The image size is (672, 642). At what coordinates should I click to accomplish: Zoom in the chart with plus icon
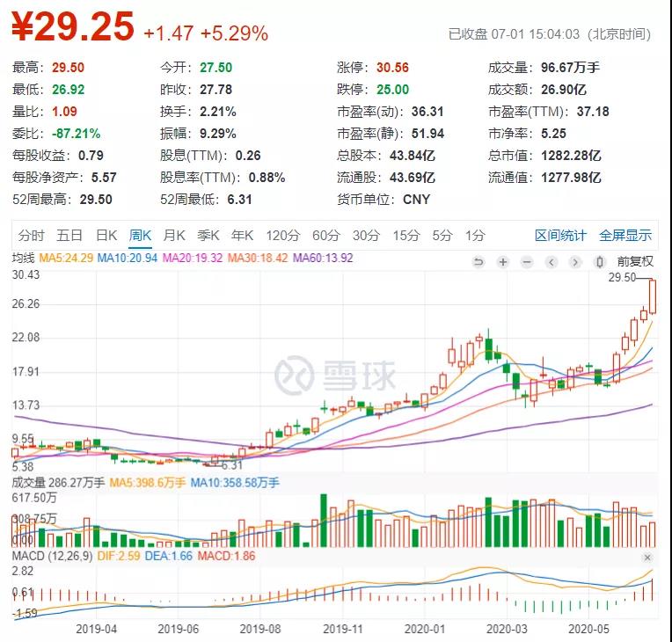pyautogui.click(x=503, y=261)
